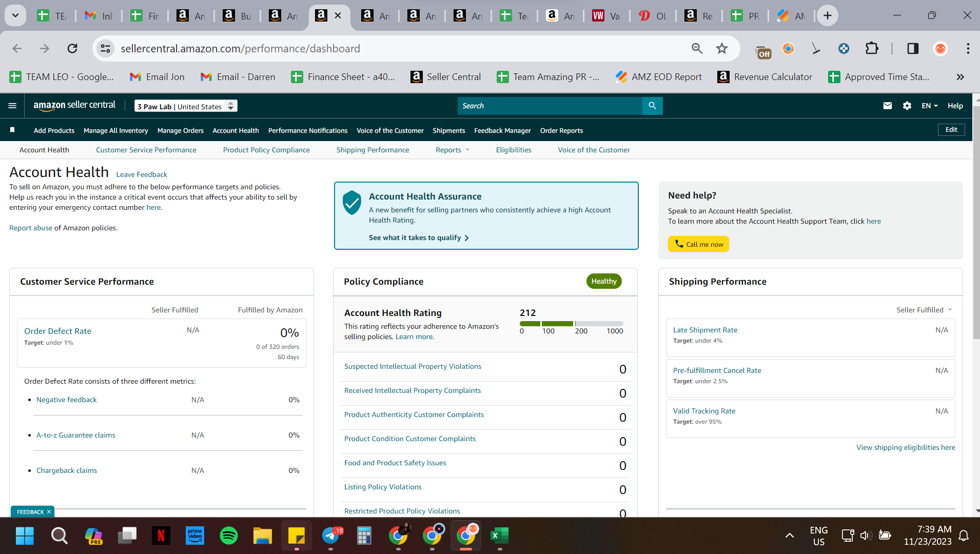980x554 pixels.
Task: Click the Call me now button
Action: point(698,244)
